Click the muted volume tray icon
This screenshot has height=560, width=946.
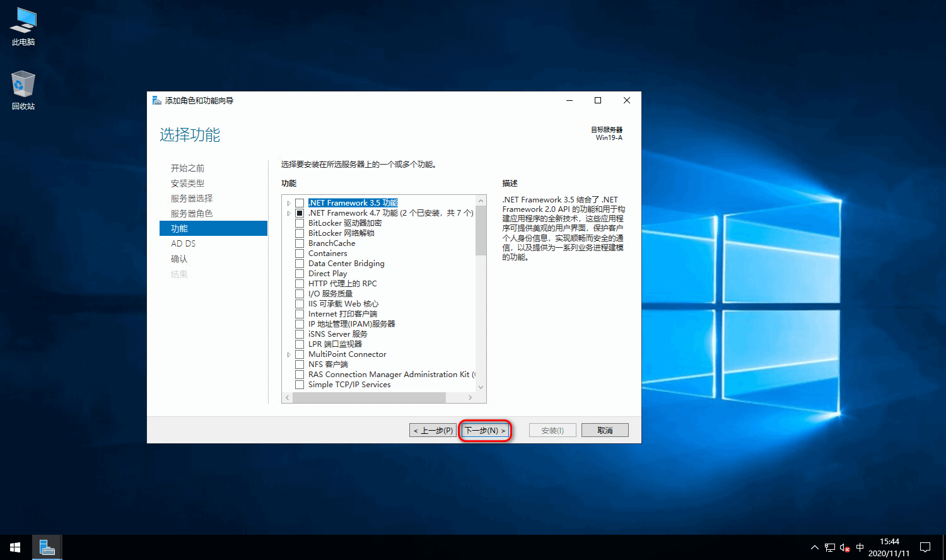tap(844, 547)
